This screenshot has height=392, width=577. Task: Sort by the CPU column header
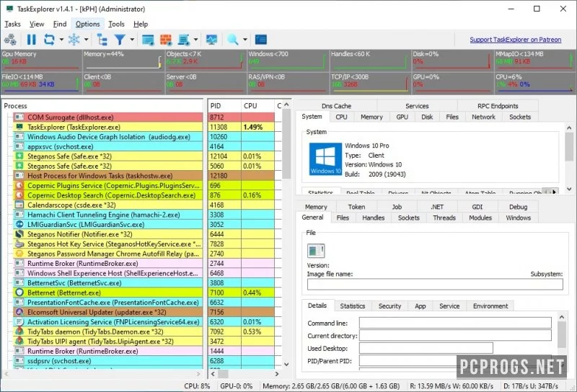tap(257, 106)
